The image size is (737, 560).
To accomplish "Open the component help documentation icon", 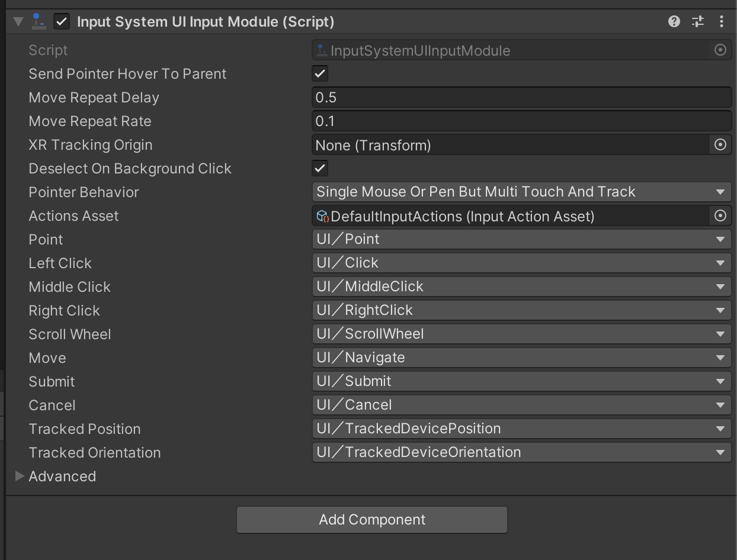I will coord(674,21).
